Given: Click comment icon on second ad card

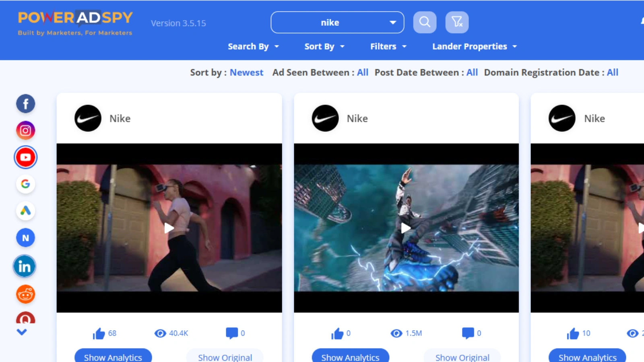Looking at the screenshot, I should pos(468,333).
